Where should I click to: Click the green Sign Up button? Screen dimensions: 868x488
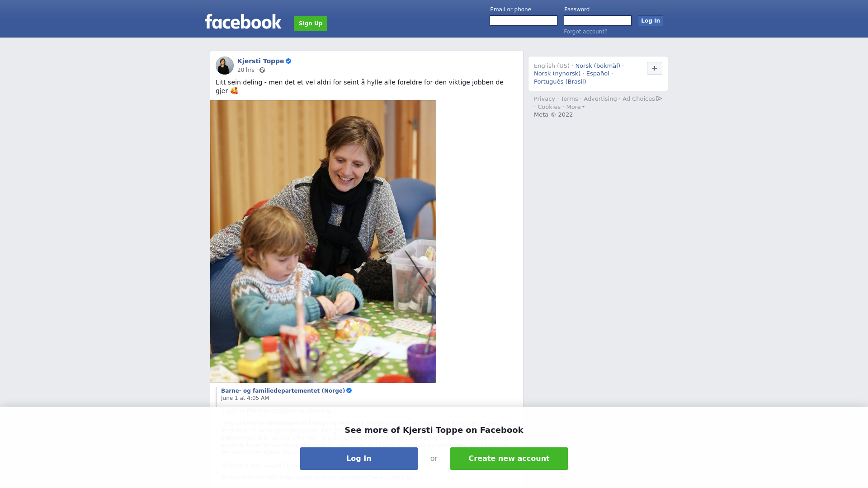pos(311,23)
